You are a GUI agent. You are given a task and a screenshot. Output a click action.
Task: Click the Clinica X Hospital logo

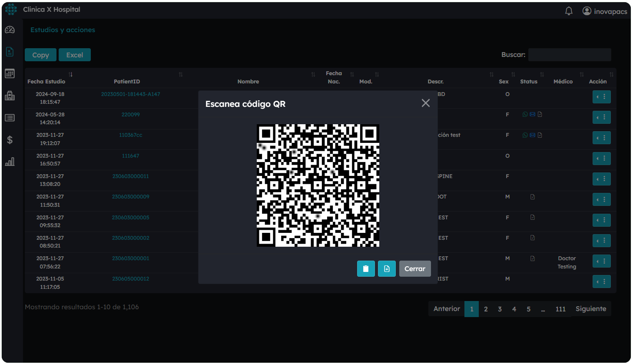click(11, 10)
